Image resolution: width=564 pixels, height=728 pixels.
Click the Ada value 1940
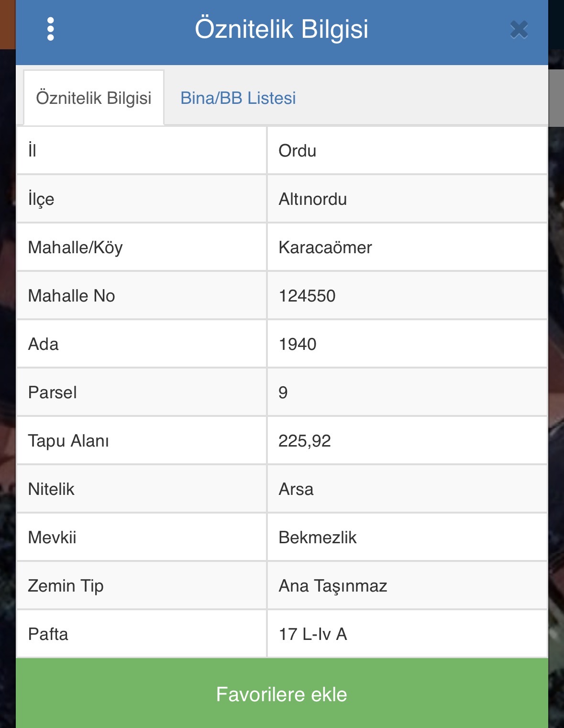coord(298,344)
